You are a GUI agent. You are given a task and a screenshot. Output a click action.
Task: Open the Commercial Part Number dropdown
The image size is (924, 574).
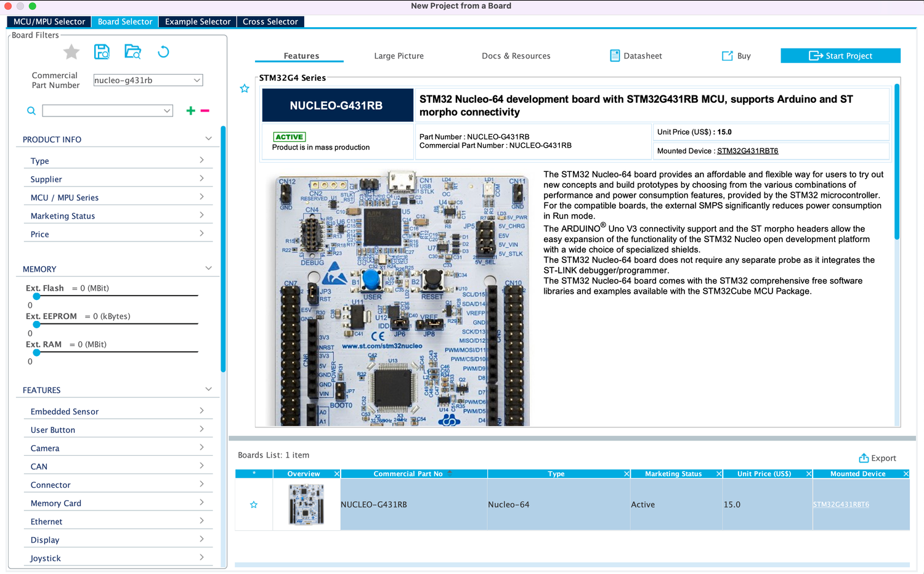pyautogui.click(x=197, y=80)
